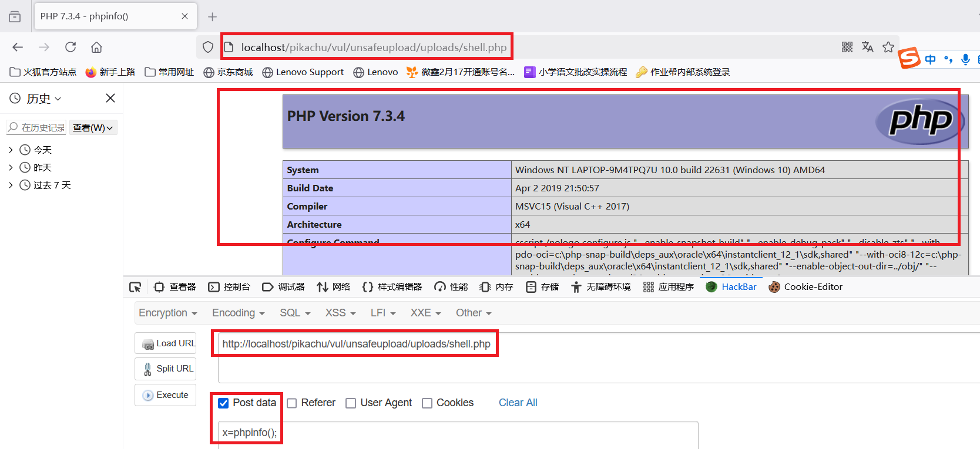
Task: Click the Split URL button
Action: 165,369
